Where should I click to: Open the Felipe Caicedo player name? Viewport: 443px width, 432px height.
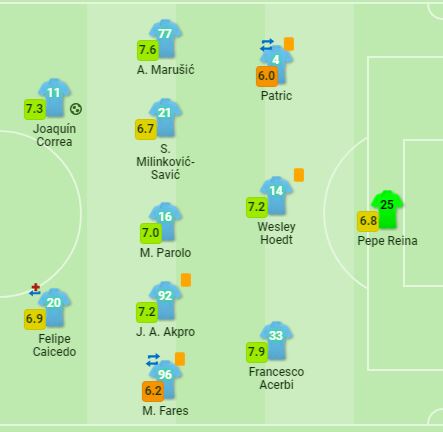coord(54,345)
